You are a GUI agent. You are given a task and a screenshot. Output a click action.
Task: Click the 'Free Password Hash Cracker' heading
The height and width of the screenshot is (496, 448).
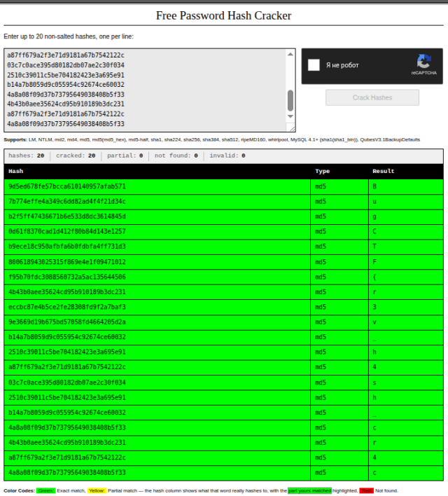tap(223, 15)
